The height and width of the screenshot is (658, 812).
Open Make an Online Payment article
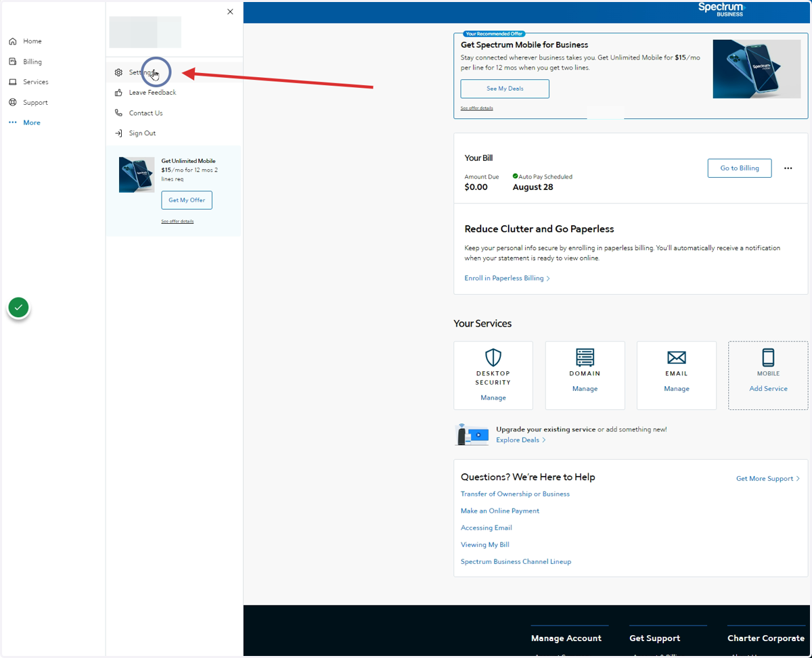click(x=500, y=511)
